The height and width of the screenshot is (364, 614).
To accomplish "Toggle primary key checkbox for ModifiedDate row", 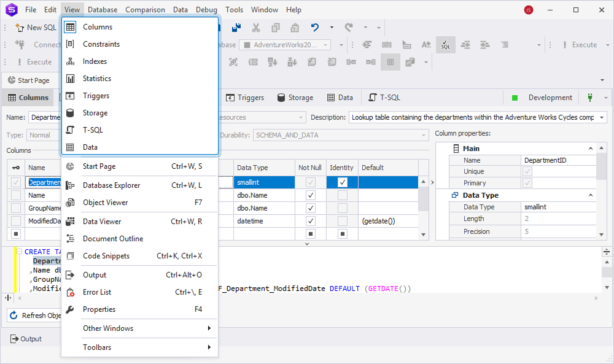I will [x=16, y=221].
